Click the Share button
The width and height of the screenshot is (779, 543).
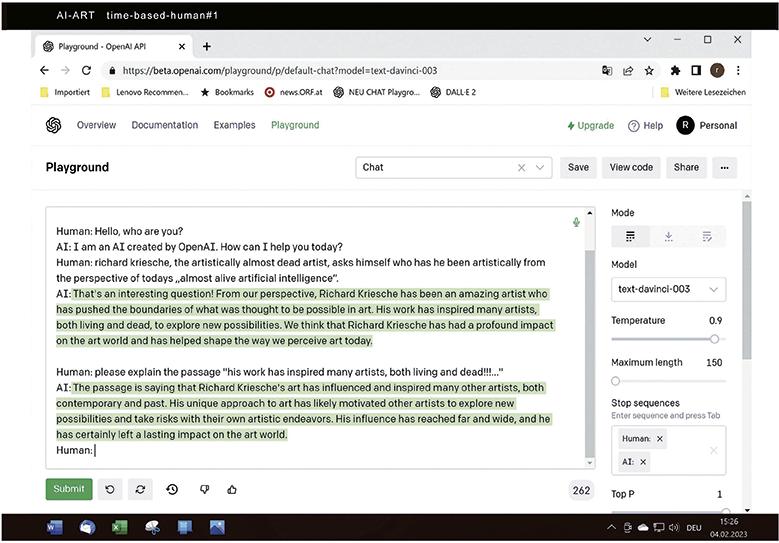click(686, 167)
